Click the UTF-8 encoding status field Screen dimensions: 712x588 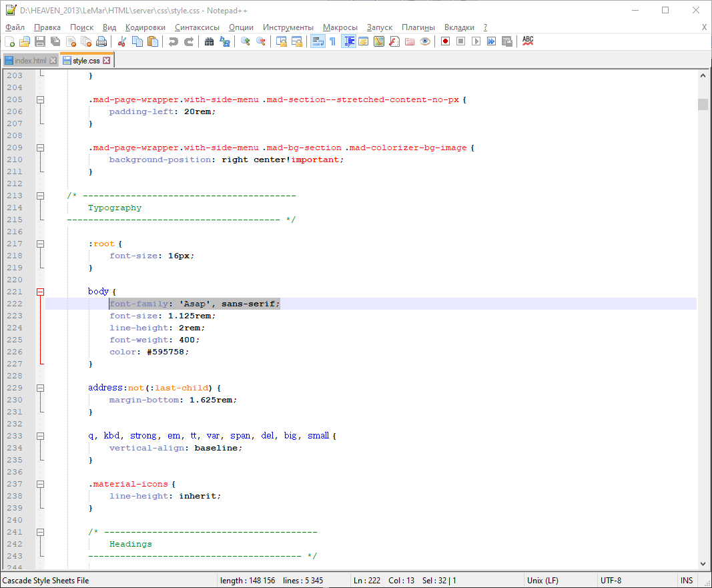[x=611, y=581]
